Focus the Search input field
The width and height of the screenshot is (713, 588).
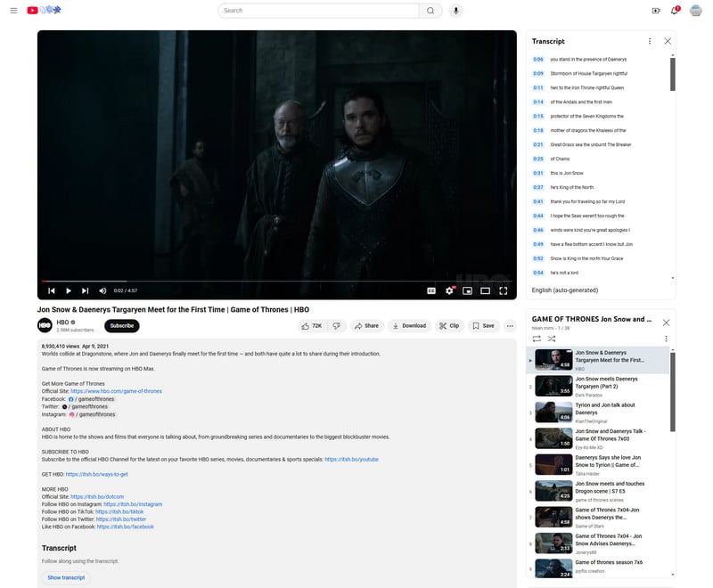point(318,11)
